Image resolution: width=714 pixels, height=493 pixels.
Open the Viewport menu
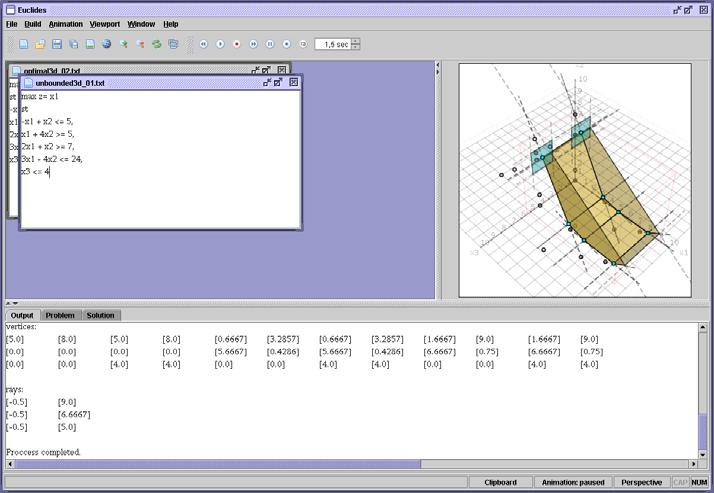105,24
